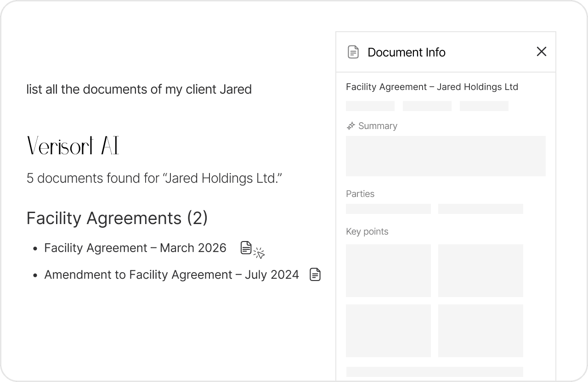Select the Facility Agreement – March 2026 entry

click(135, 248)
